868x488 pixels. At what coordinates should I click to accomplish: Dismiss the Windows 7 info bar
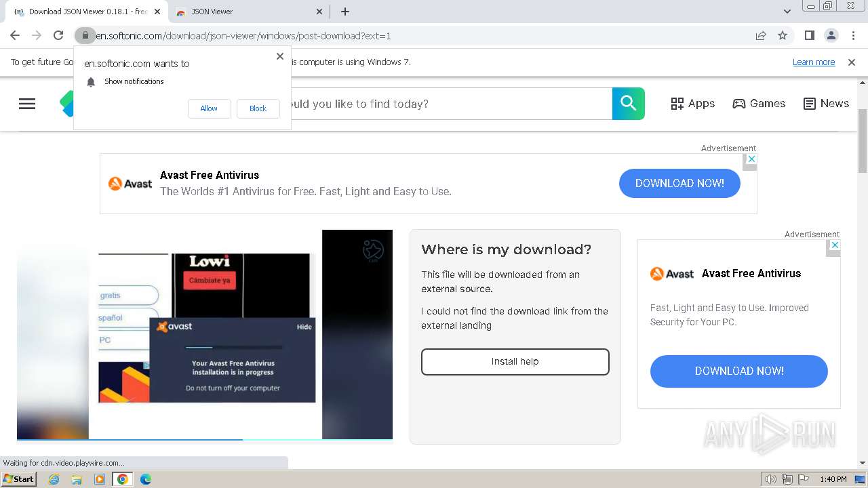(x=852, y=62)
